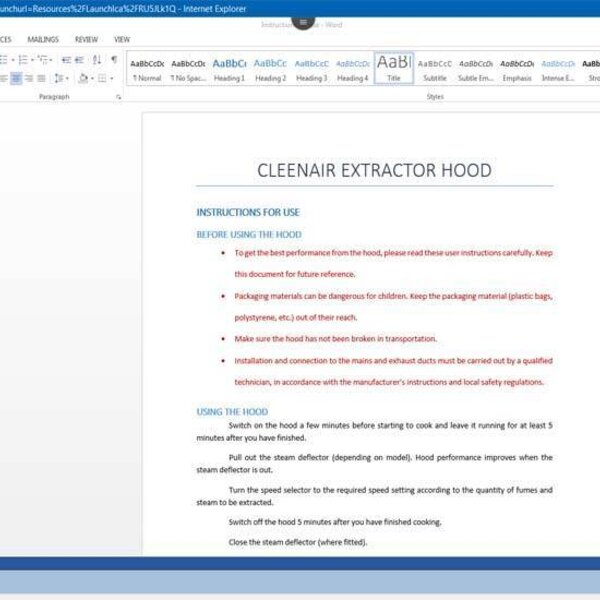Apply the Intense Emphasis style
The image size is (600, 600).
tap(558, 69)
